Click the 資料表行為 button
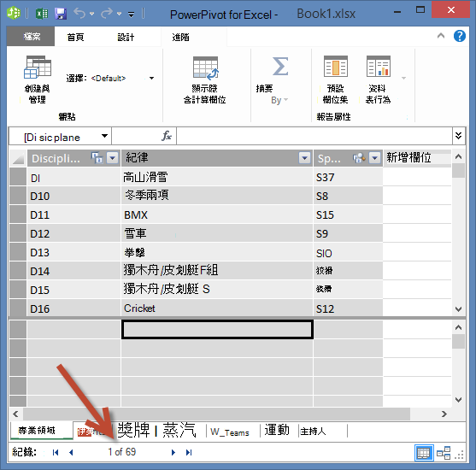Viewport: 476px width, 470px height. click(378, 79)
